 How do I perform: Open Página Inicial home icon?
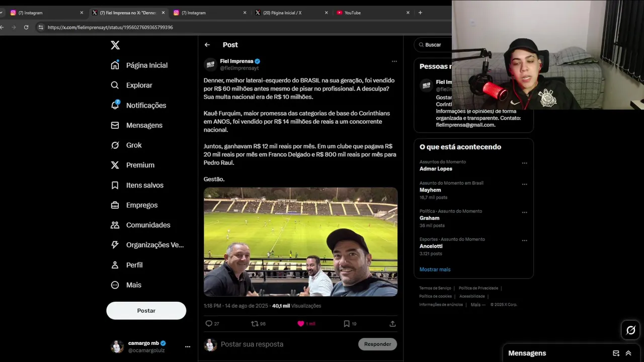pyautogui.click(x=115, y=65)
